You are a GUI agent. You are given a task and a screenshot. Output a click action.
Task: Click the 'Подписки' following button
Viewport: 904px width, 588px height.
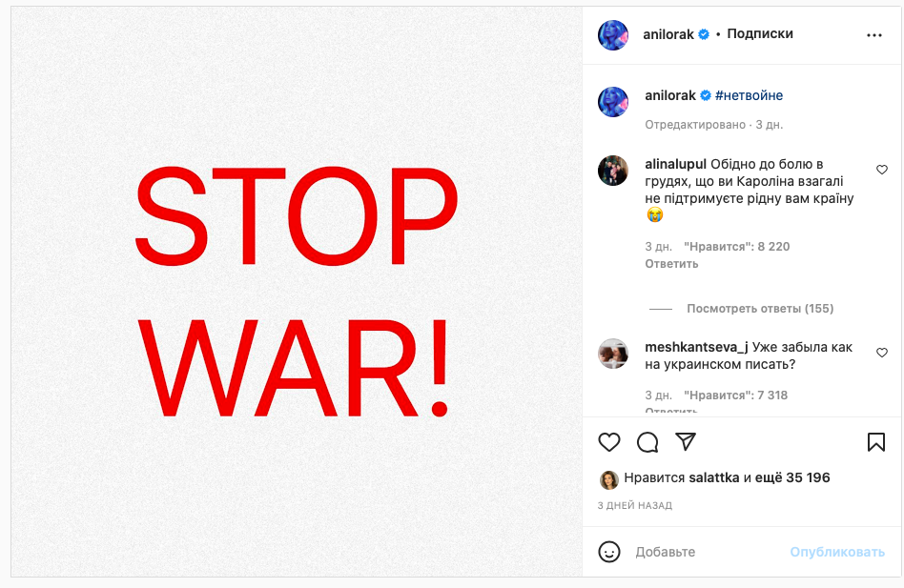pyautogui.click(x=760, y=34)
